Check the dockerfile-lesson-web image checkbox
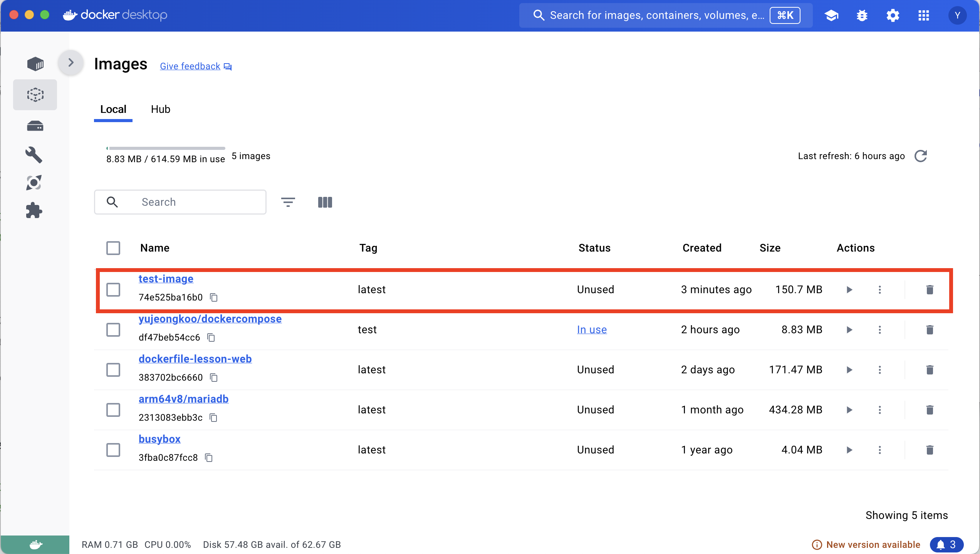The height and width of the screenshot is (554, 980). pos(113,369)
